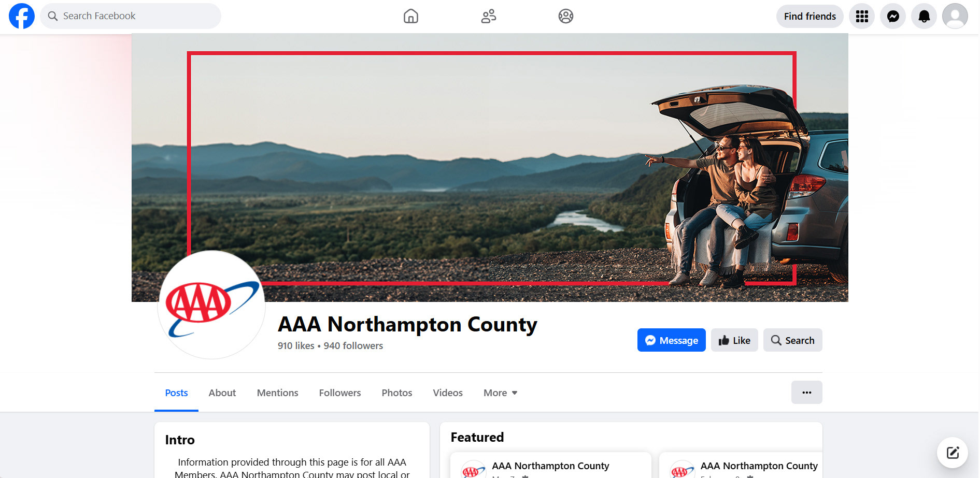
Task: Click the Find friends button
Action: click(x=809, y=16)
